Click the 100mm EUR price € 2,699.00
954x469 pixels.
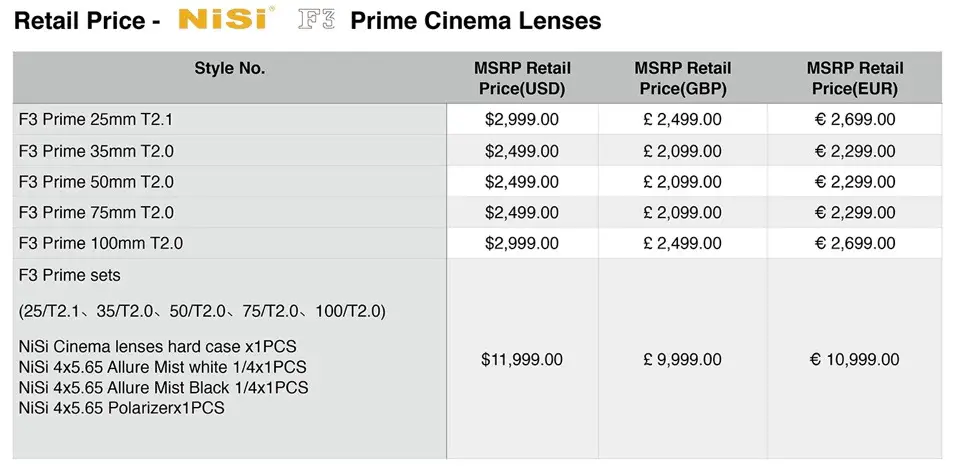855,243
